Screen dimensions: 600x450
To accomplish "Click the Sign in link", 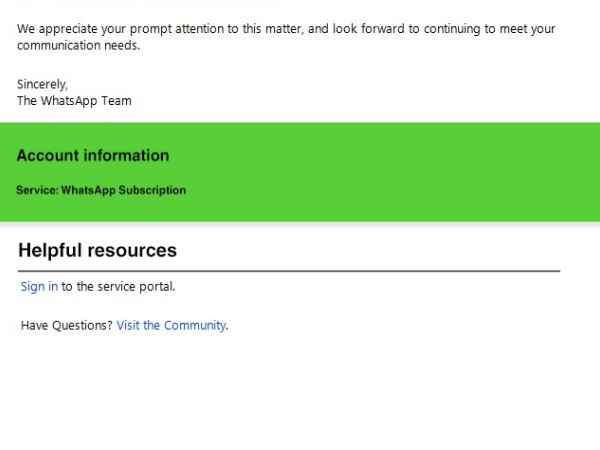I will point(39,287).
